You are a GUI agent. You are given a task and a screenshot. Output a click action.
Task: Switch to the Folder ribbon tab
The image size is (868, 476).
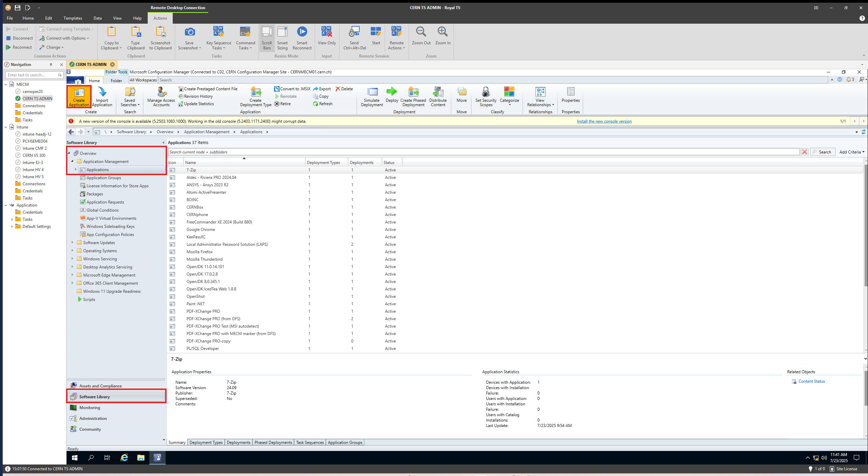click(116, 80)
